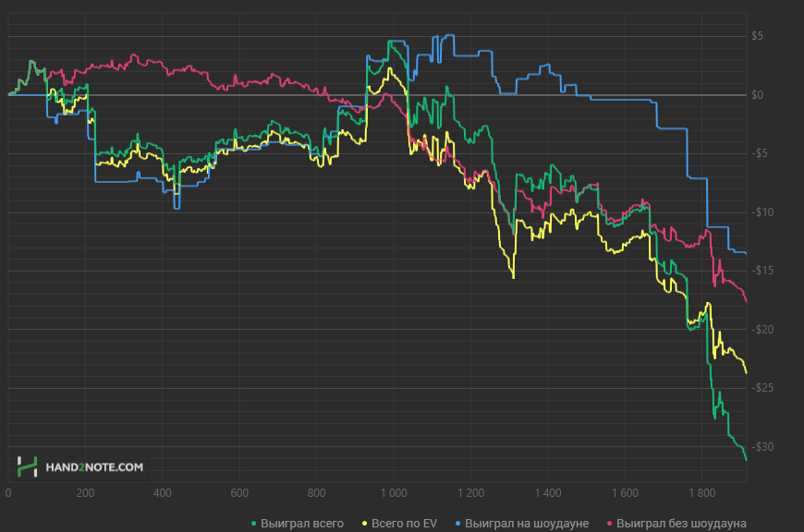804x532 pixels.
Task: Toggle the 'Выиграл всего' legend series
Action: point(298,524)
